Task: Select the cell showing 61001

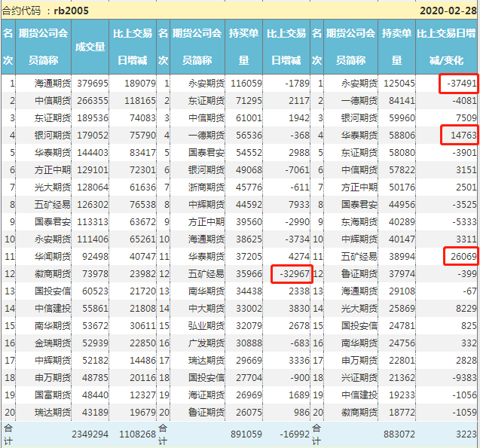Action: (249, 117)
